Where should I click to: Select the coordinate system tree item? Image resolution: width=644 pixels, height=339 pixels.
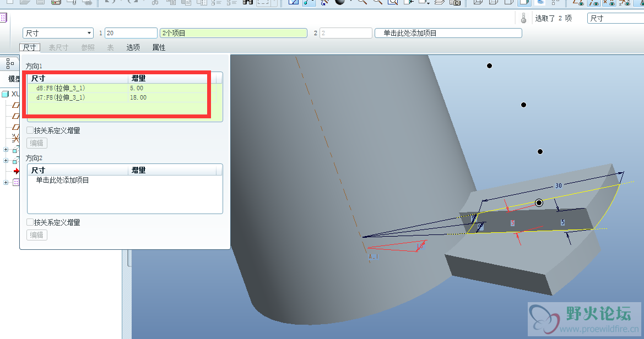coord(15,138)
